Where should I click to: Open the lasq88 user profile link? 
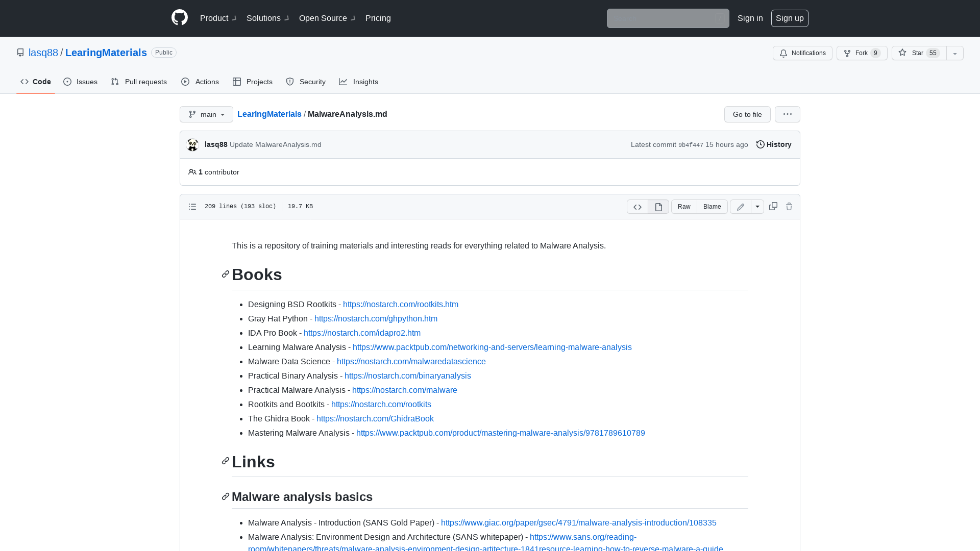coord(43,53)
